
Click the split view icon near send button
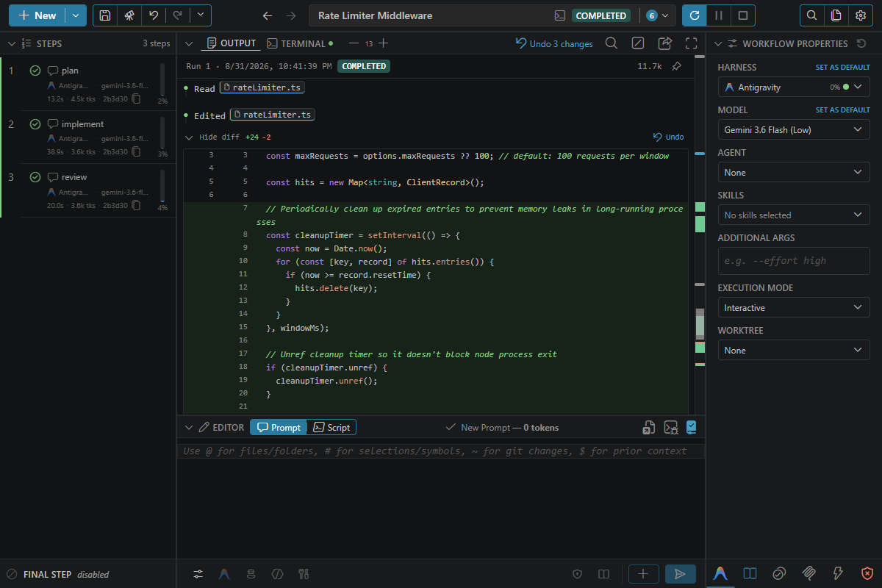(x=603, y=573)
